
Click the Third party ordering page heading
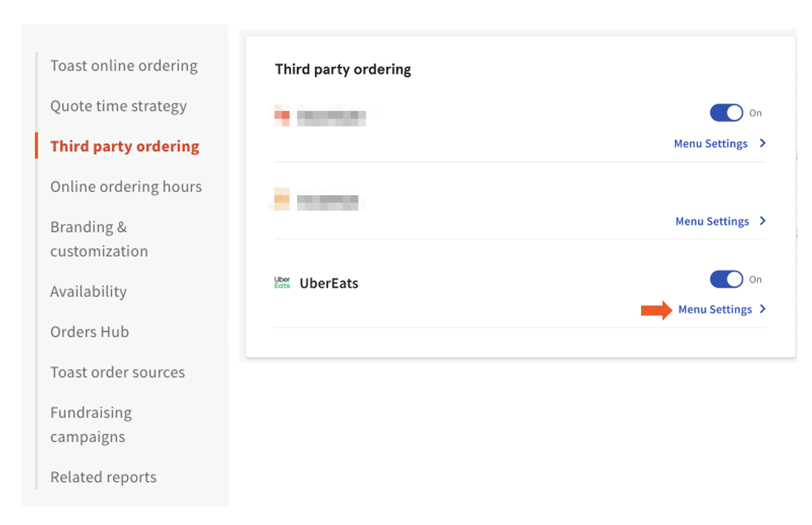(x=343, y=69)
